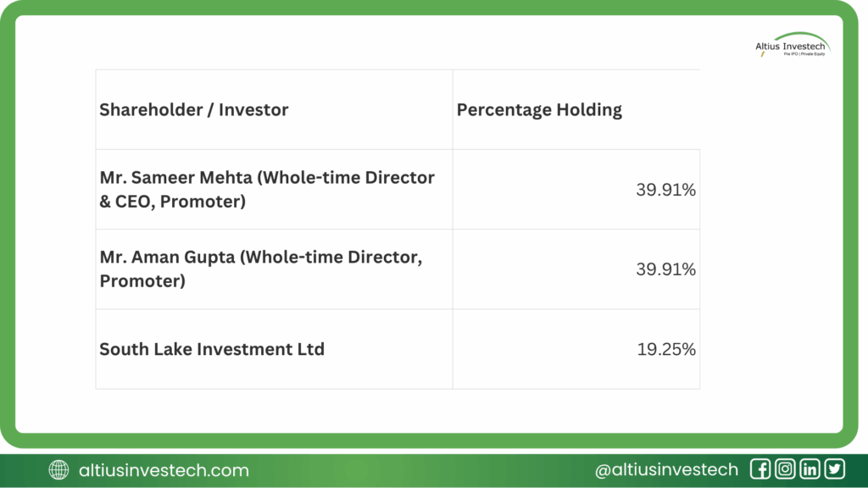
Task: Click the LinkedIn icon in the footer
Action: point(810,469)
